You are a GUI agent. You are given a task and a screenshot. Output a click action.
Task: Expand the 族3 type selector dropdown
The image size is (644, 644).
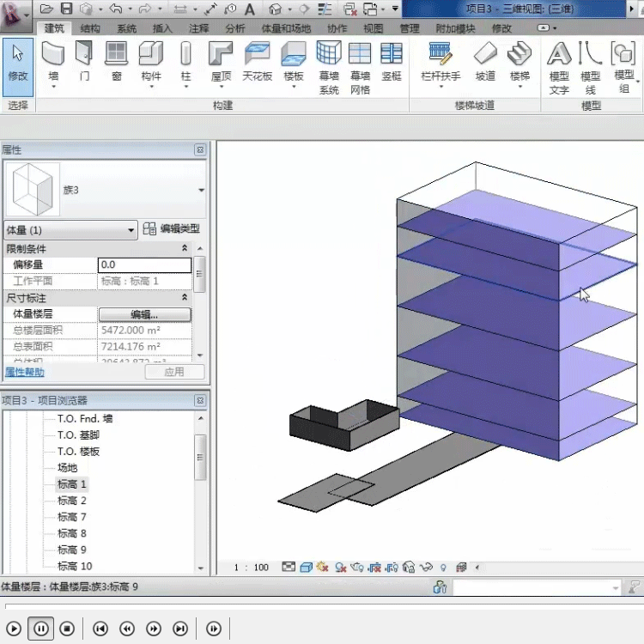[201, 190]
